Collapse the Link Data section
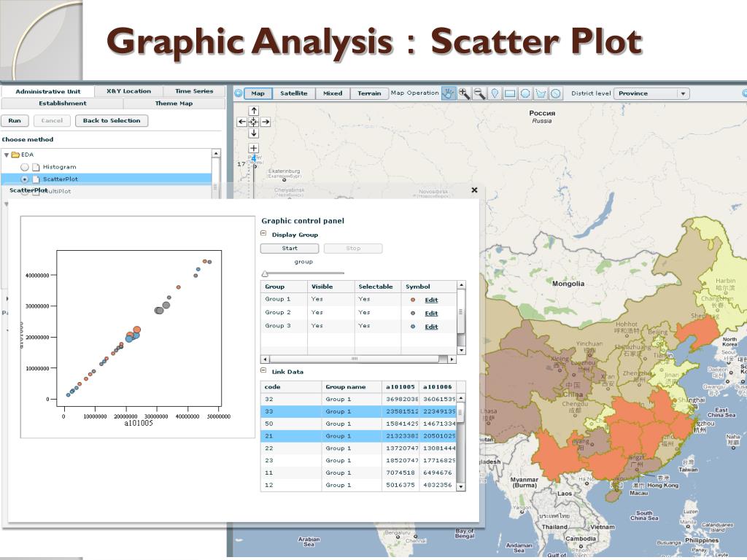The width and height of the screenshot is (747, 560). click(x=263, y=370)
